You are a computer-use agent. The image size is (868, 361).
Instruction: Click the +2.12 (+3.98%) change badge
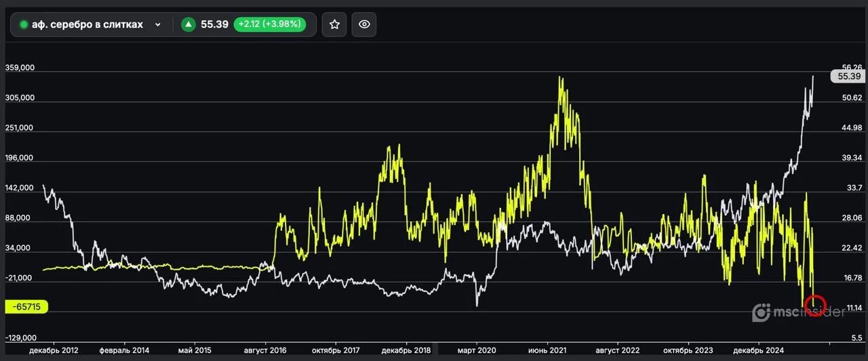point(269,24)
